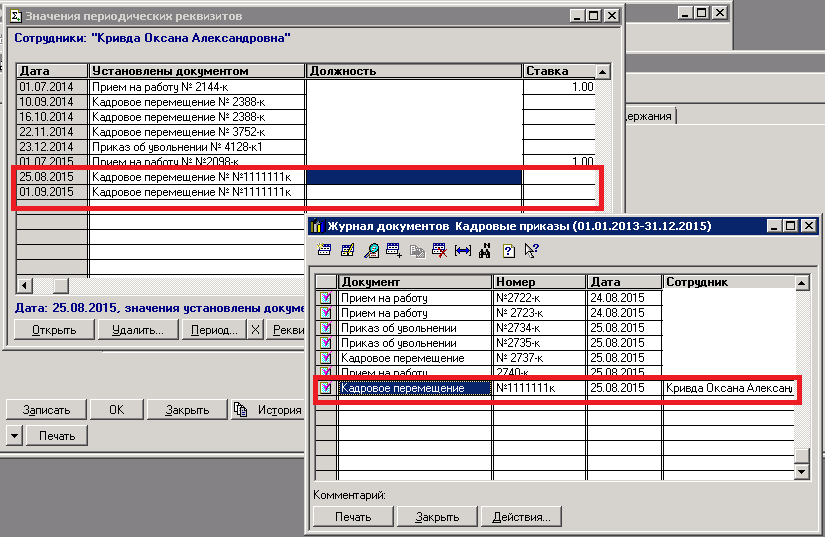Click the Сотрудник column header
Viewport: 825px width, 537px height.
[x=727, y=282]
